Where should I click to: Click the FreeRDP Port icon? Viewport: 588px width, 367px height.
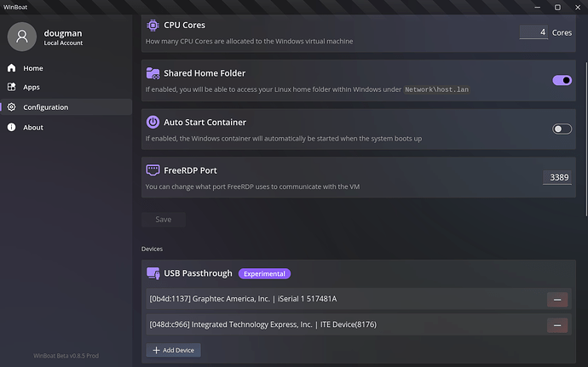tap(153, 170)
